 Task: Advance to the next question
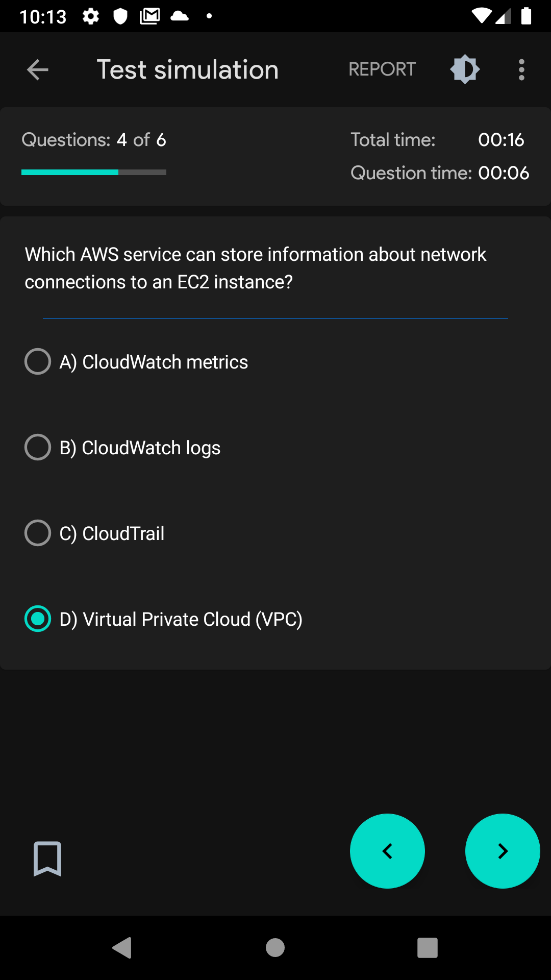coord(503,851)
